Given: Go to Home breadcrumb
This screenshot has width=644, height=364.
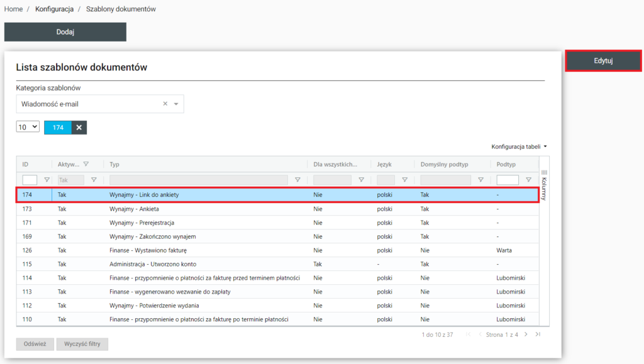Looking at the screenshot, I should [13, 9].
